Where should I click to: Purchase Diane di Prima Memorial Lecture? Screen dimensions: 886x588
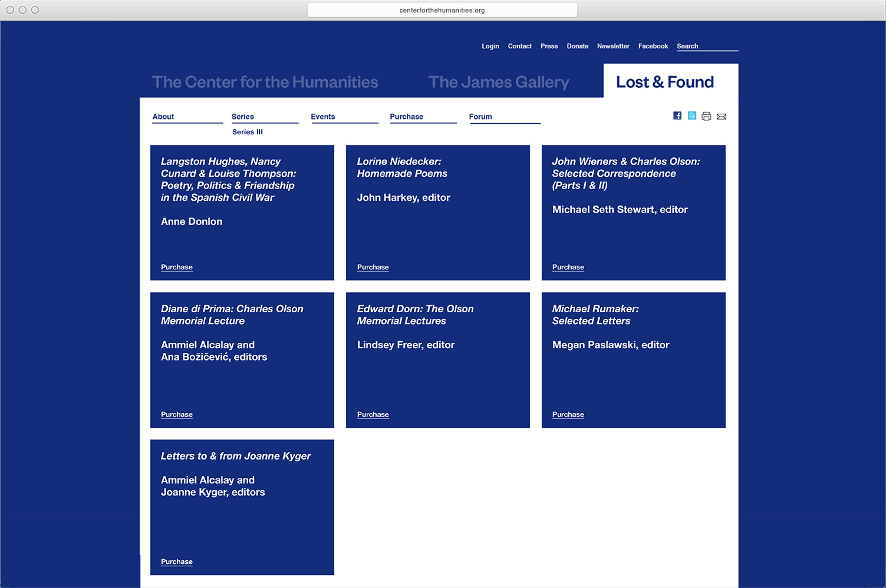[x=177, y=414]
